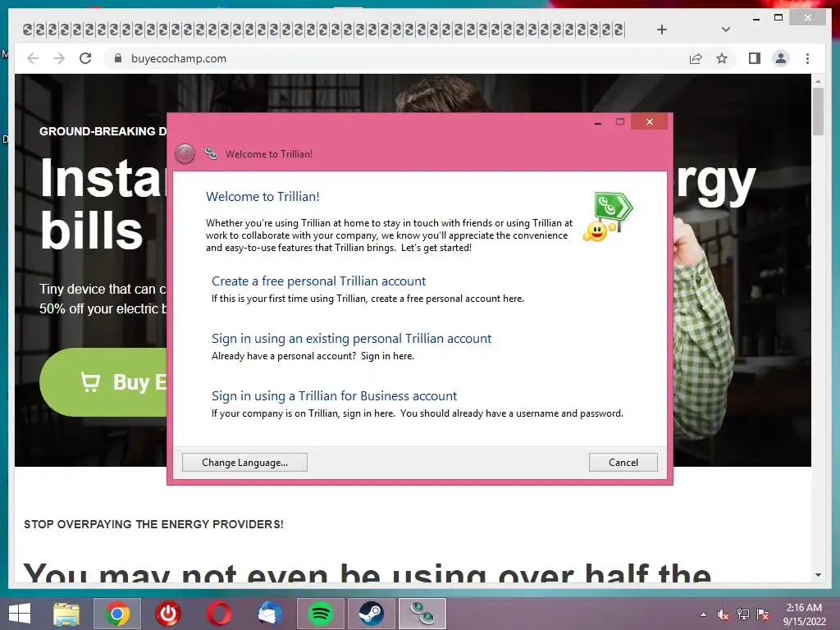Image resolution: width=840 pixels, height=630 pixels.
Task: Open Spotify from taskbar
Action: tap(321, 614)
